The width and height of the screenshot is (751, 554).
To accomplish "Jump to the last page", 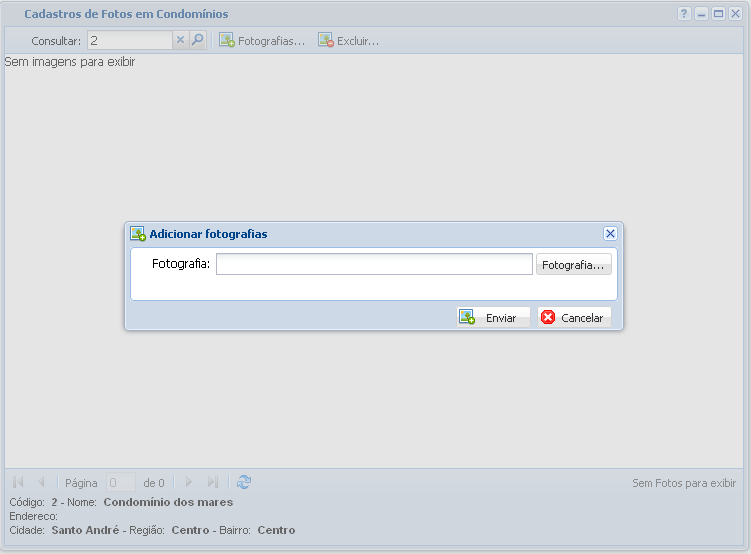I will 212,482.
